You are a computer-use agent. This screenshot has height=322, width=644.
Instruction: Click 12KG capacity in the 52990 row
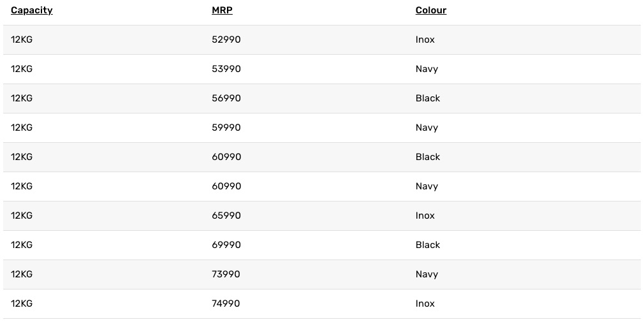(x=22, y=40)
